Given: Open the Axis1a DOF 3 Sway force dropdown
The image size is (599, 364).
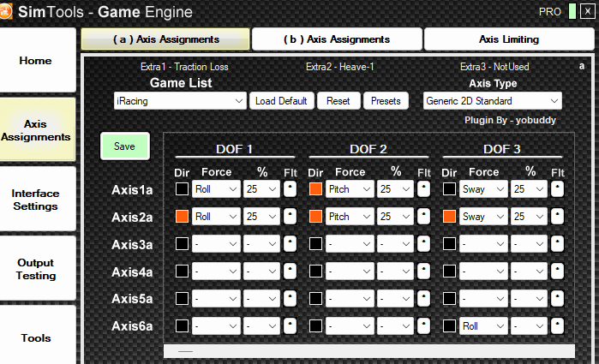Looking at the screenshot, I should [x=483, y=189].
